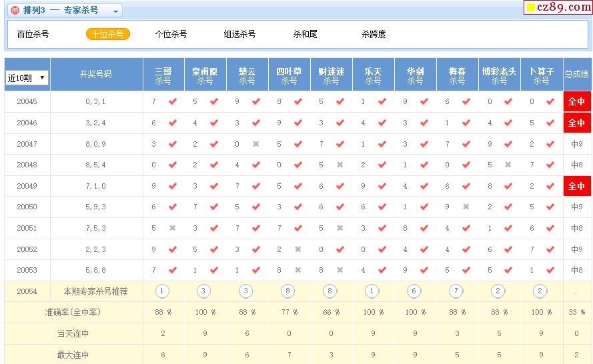Click the red check under 博彩老头 in row 20053

(508, 270)
